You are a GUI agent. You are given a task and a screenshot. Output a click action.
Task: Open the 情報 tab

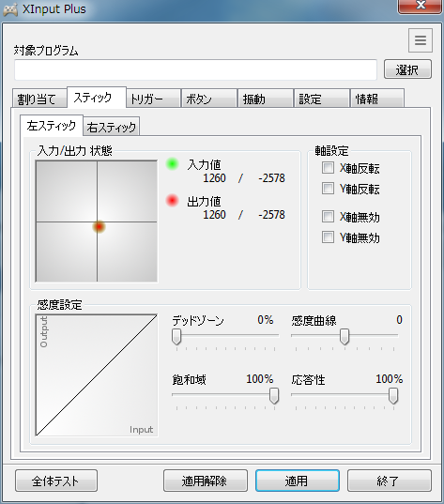coord(377,99)
